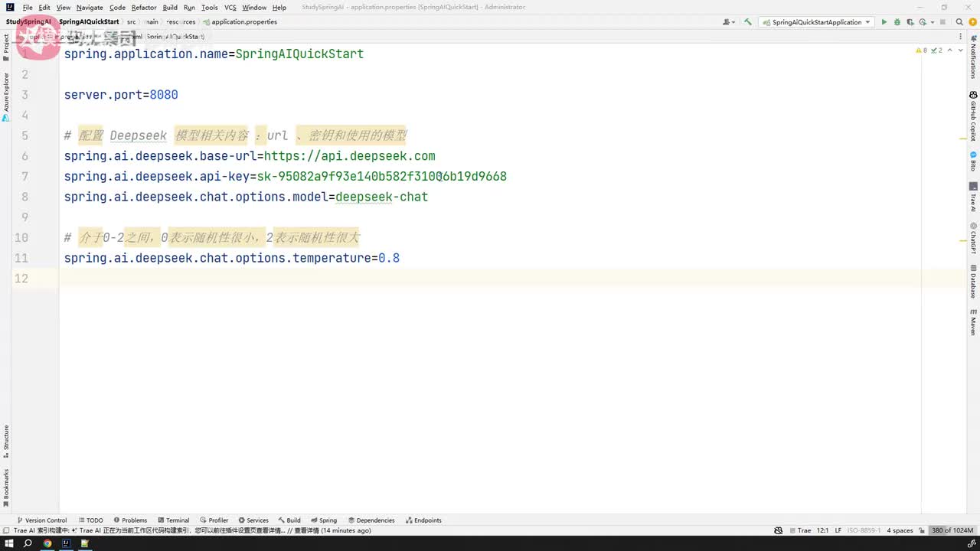980x551 pixels.
Task: Open the Edit menu
Action: tap(44, 8)
